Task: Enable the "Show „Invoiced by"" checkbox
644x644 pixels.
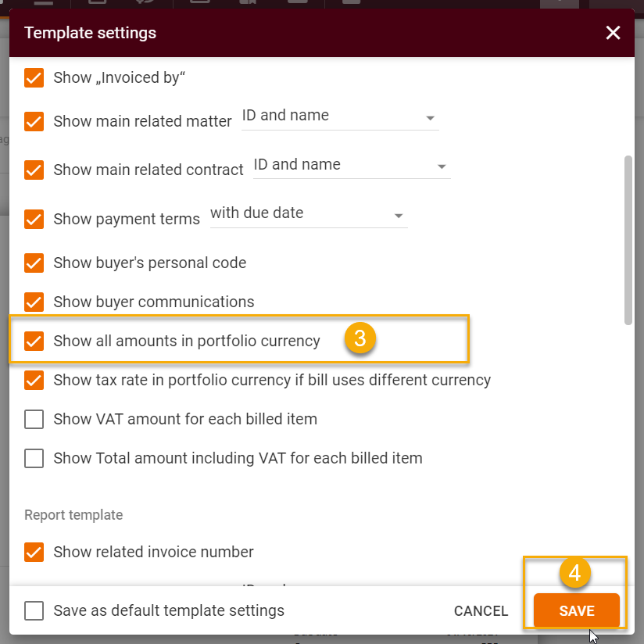Action: coord(34,77)
